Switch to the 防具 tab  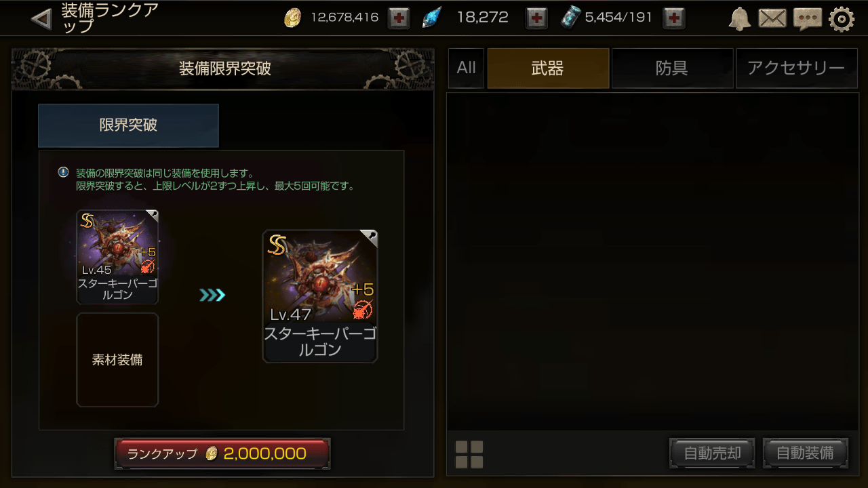click(x=672, y=68)
